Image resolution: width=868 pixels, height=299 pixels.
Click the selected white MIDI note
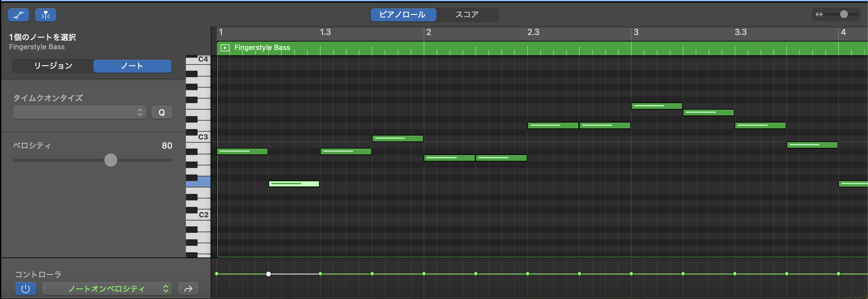tap(293, 184)
